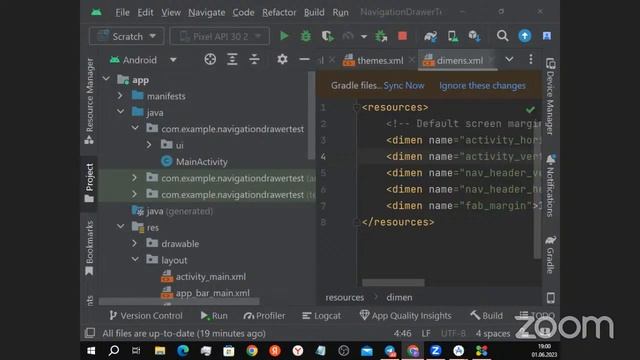Image resolution: width=640 pixels, height=360 pixels.
Task: Open the Build menu
Action: pyautogui.click(x=314, y=12)
